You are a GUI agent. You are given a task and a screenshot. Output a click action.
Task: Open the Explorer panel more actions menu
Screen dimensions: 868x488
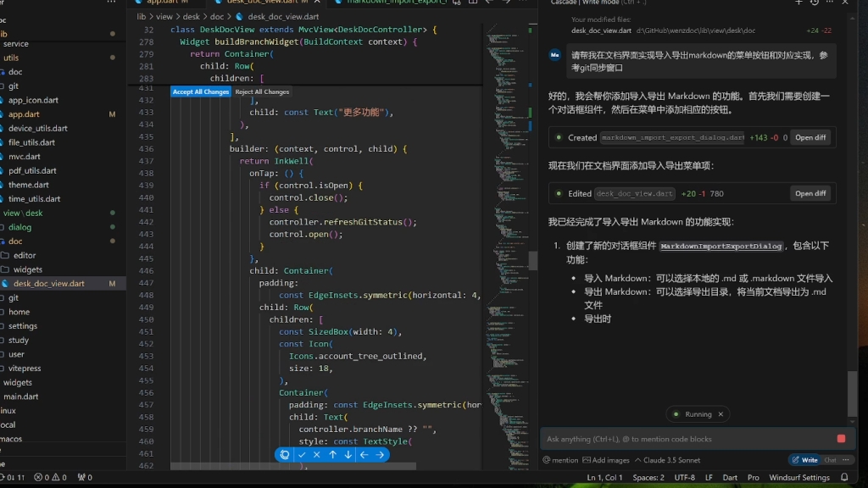pos(111,3)
